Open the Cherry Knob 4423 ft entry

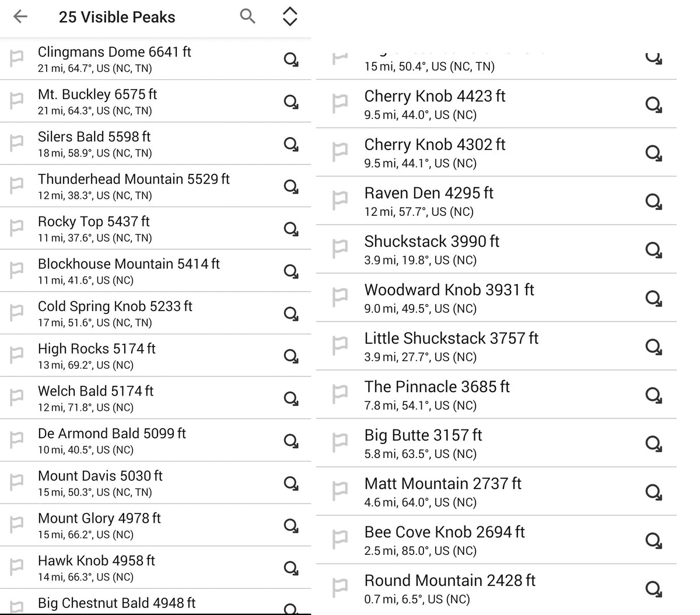(435, 104)
